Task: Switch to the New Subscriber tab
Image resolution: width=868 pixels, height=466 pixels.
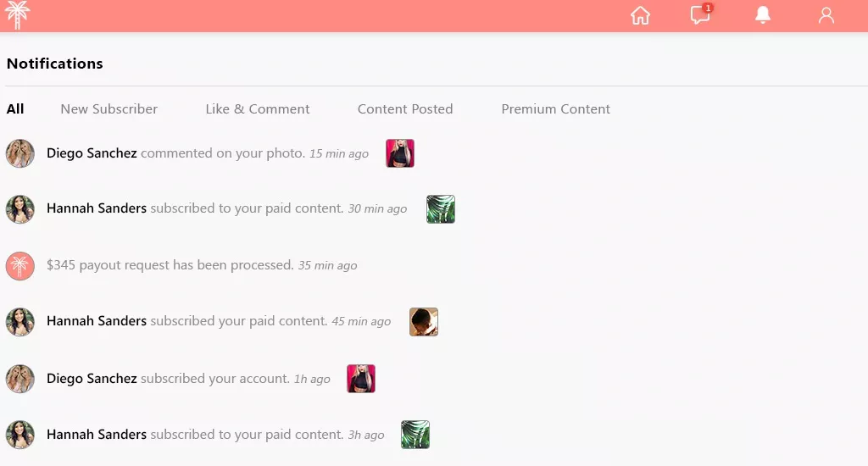Action: (109, 109)
